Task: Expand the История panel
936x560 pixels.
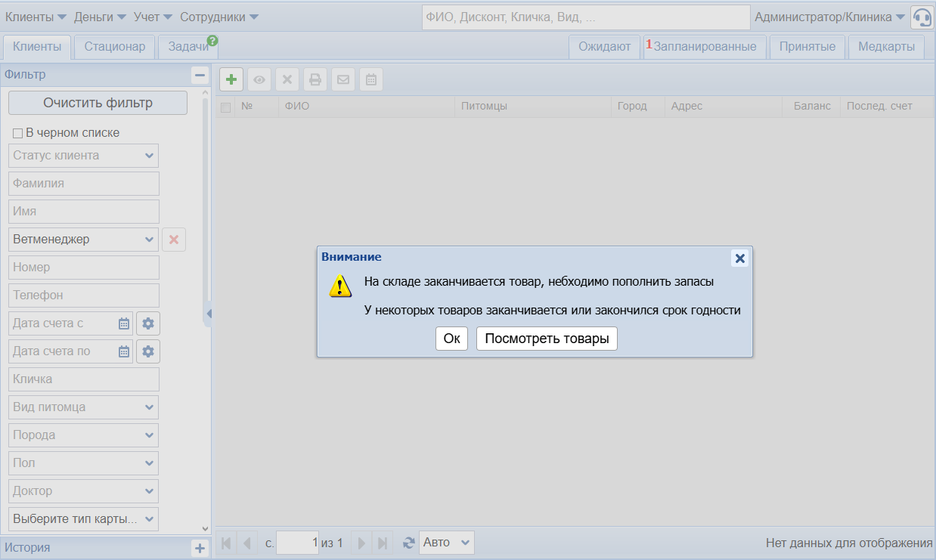Action: (x=200, y=549)
